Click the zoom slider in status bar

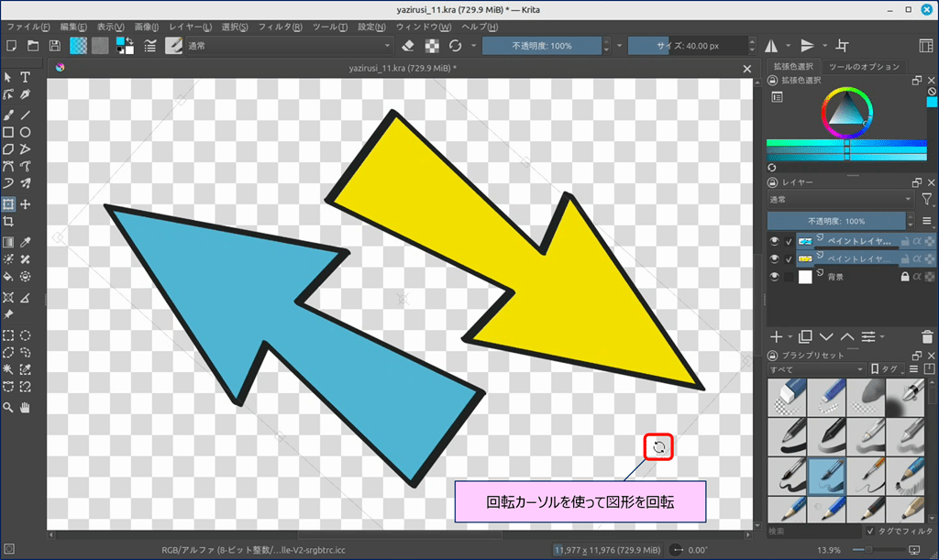tap(871, 549)
